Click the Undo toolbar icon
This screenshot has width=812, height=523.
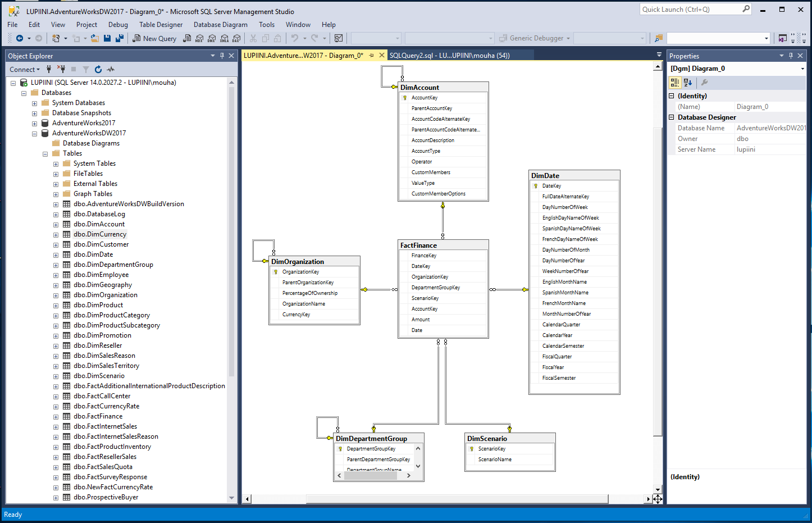tap(295, 38)
